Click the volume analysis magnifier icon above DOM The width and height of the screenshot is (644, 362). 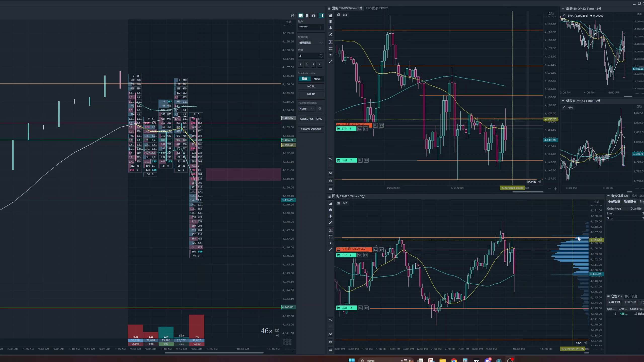(293, 16)
